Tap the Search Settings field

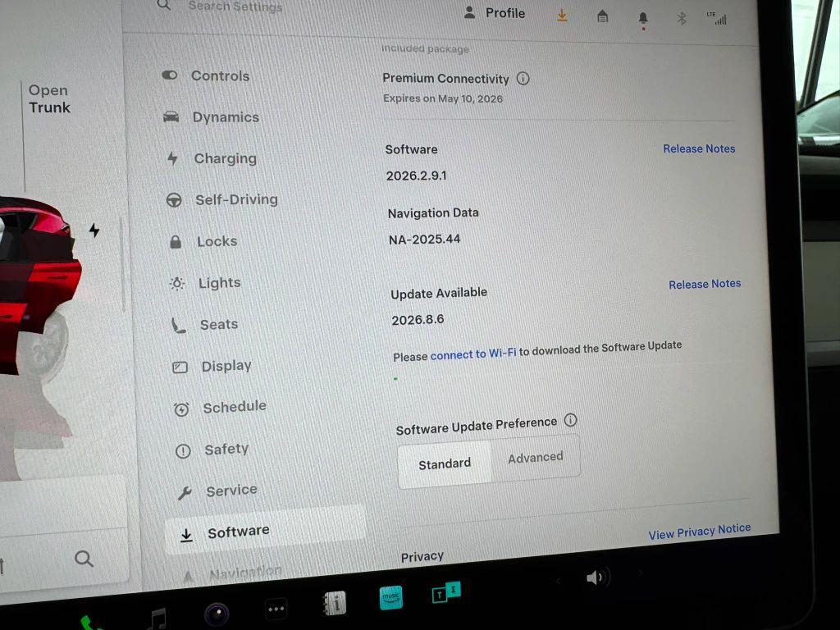(x=235, y=7)
